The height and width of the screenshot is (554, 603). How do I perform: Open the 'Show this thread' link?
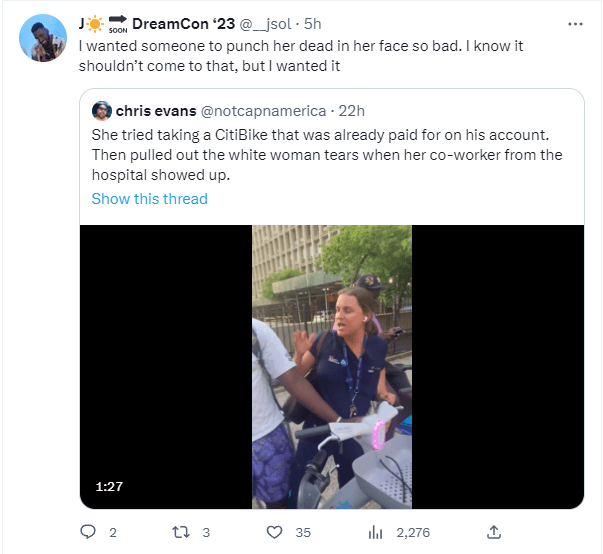[150, 199]
